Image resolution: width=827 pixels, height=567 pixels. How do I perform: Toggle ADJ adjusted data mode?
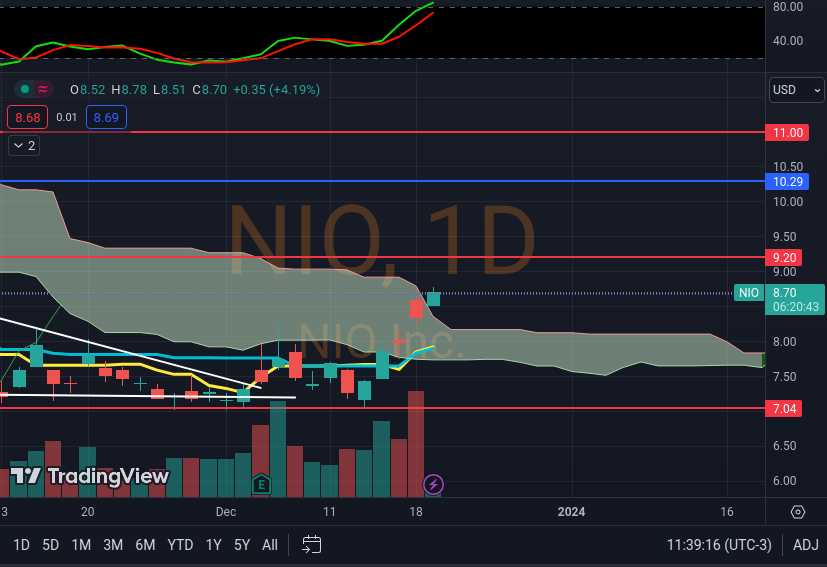(x=805, y=544)
